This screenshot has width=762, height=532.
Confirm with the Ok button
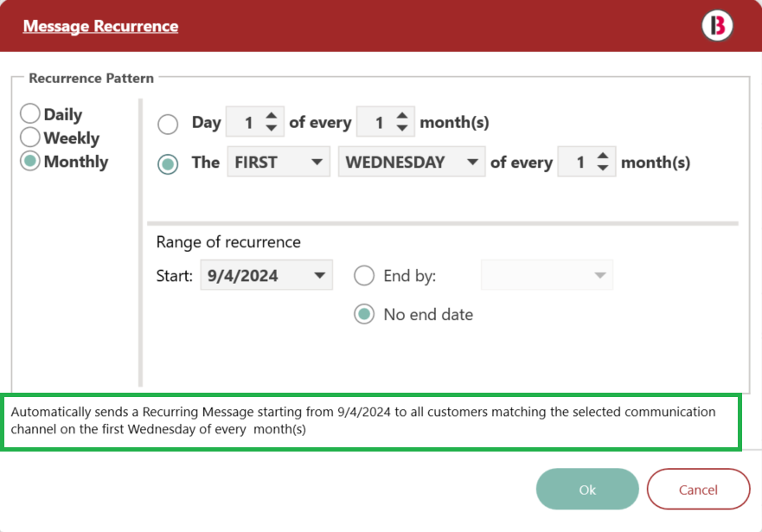(x=587, y=490)
